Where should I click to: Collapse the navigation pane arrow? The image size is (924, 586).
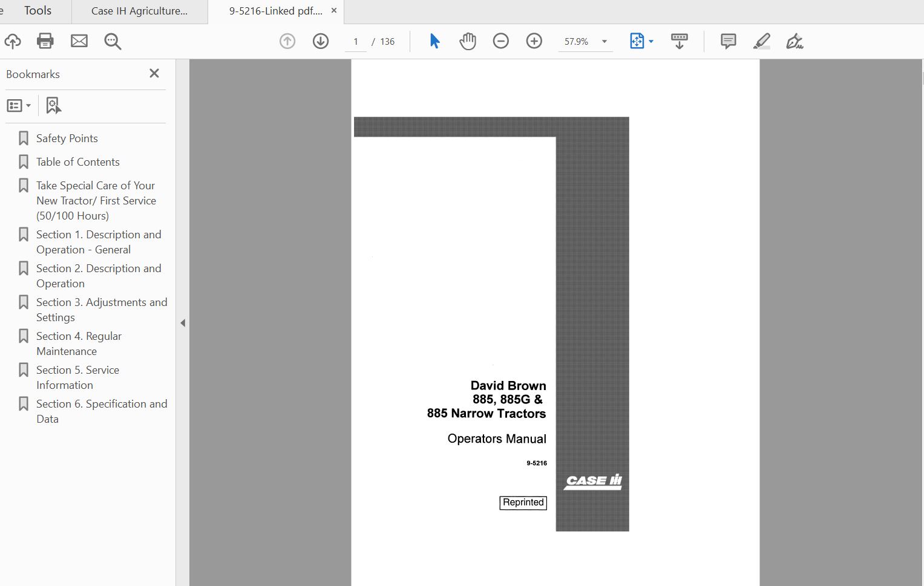click(x=183, y=323)
